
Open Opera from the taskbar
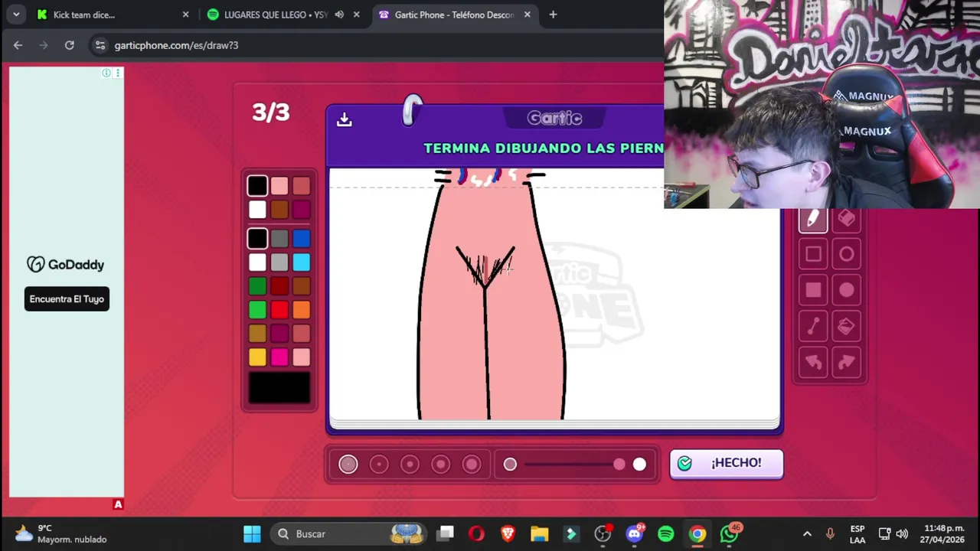pos(476,533)
